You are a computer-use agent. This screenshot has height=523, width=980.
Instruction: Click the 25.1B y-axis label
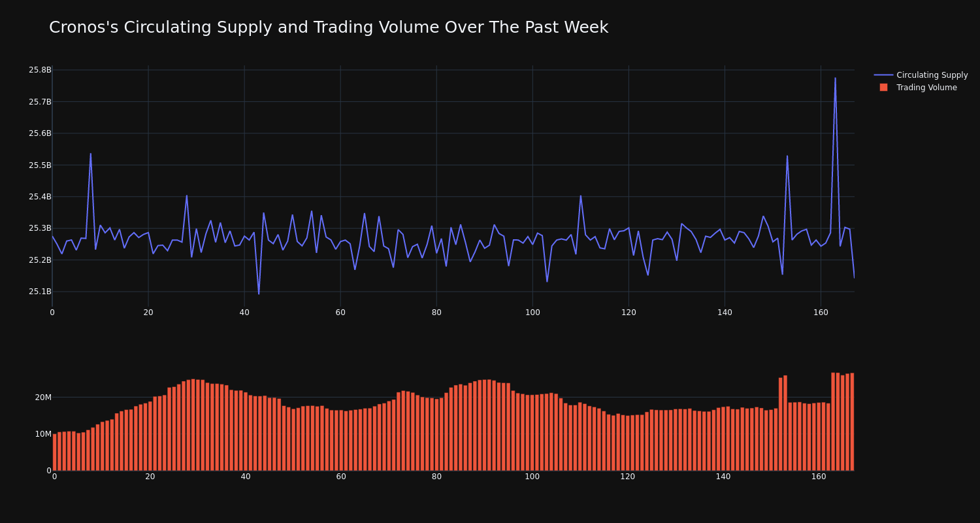click(x=40, y=292)
